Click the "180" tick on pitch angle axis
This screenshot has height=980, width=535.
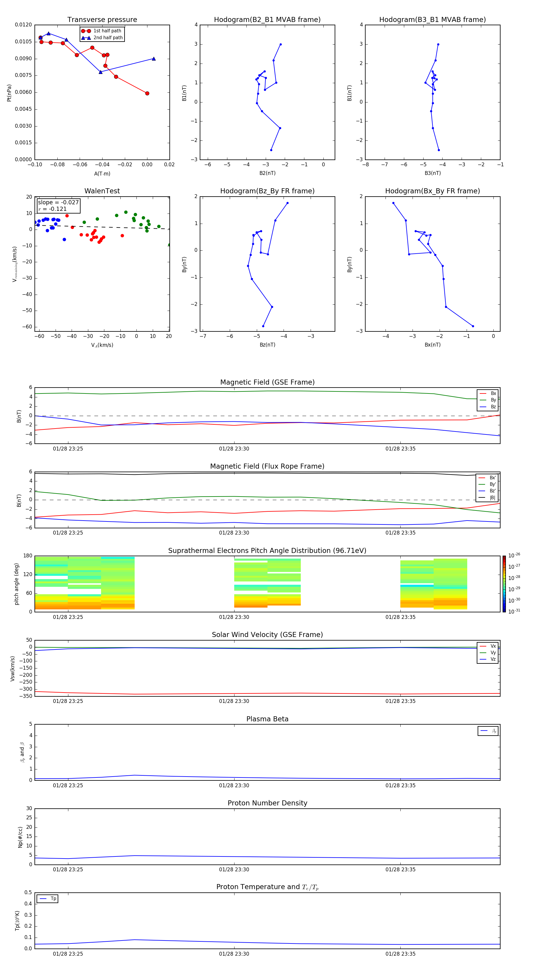(28, 556)
